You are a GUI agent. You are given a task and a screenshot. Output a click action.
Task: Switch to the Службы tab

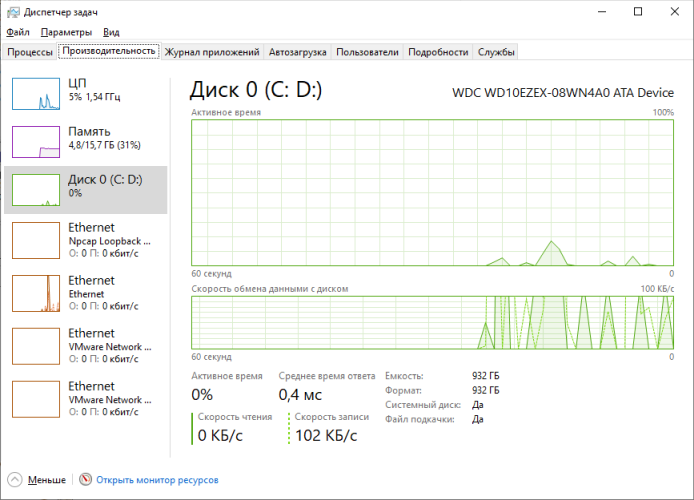pyautogui.click(x=497, y=52)
